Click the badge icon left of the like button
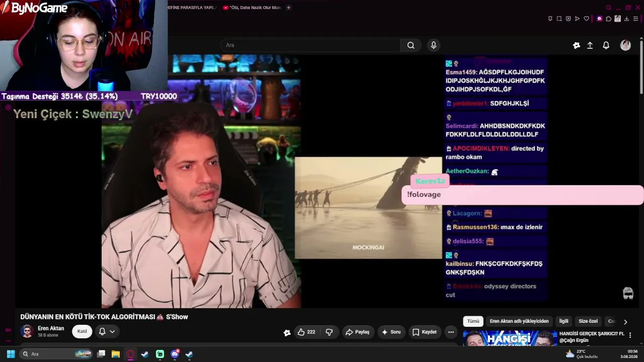This screenshot has height=362, width=644. tap(287, 332)
